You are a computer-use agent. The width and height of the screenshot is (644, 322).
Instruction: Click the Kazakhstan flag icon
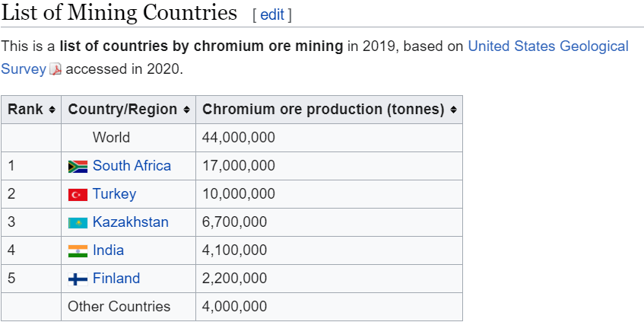coord(78,223)
